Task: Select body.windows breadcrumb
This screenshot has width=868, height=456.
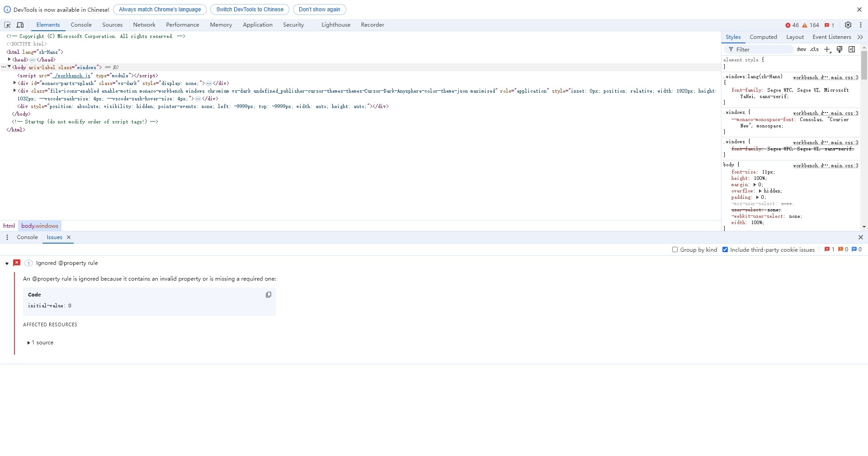Action: [40, 226]
